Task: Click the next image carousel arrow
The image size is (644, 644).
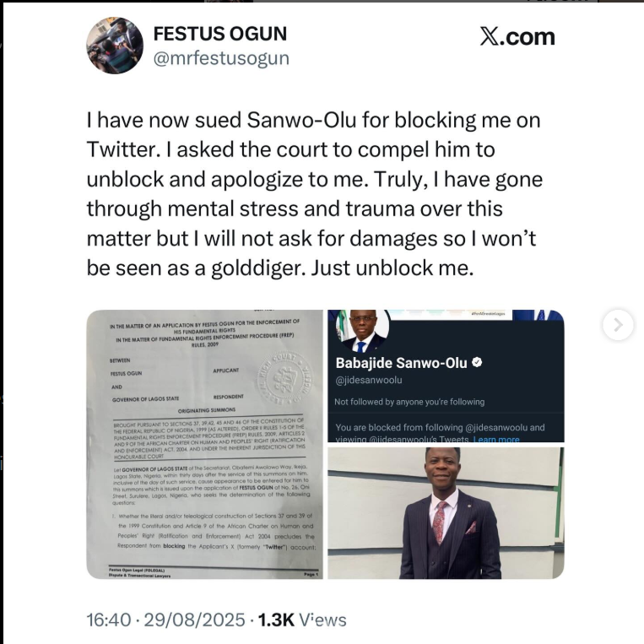Action: coord(618,324)
